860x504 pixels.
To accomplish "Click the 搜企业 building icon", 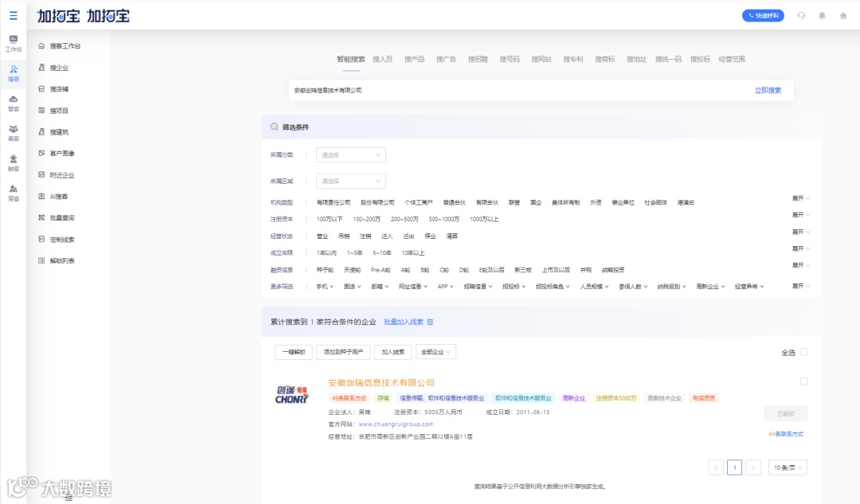I will pos(41,68).
